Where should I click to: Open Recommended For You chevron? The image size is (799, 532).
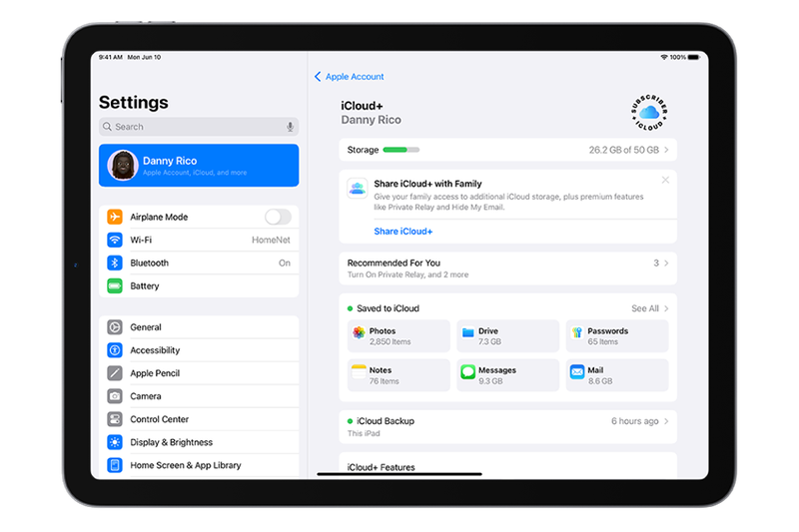point(666,263)
